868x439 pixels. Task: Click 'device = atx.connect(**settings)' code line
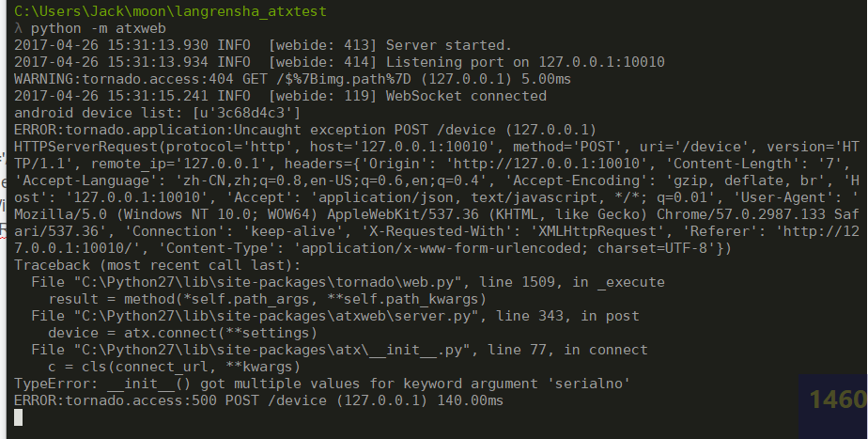pyautogui.click(x=182, y=333)
